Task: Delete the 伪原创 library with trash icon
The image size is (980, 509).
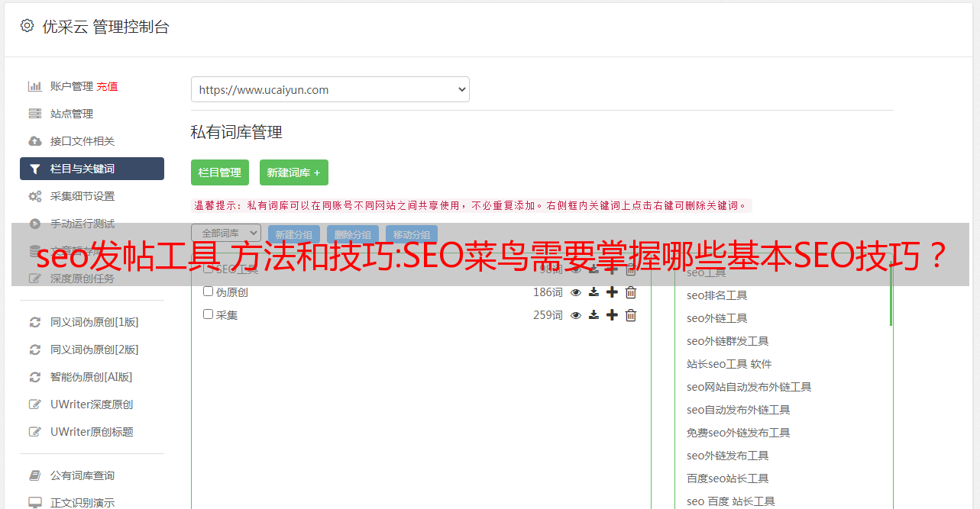Action: tap(630, 292)
